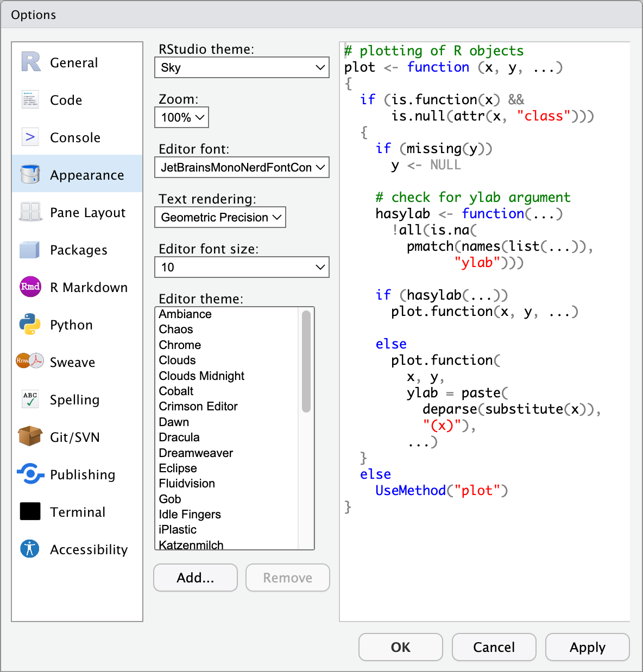The image size is (643, 672).
Task: Select the Clouds editor theme
Action: (226, 360)
